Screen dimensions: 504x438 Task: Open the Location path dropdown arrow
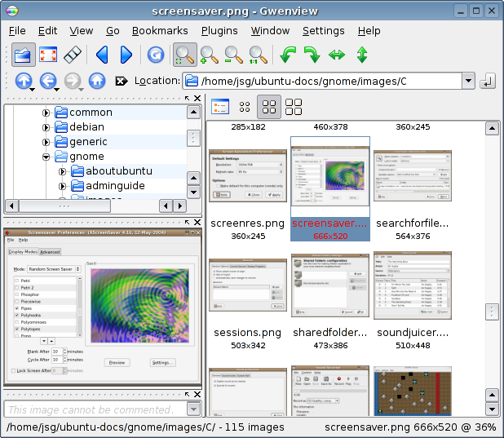(468, 81)
